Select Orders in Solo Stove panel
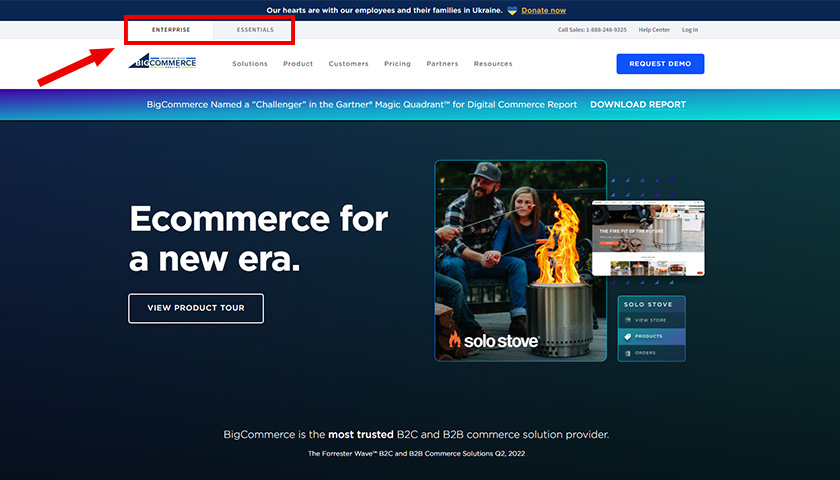Viewport: 840px width, 480px height. (x=651, y=353)
